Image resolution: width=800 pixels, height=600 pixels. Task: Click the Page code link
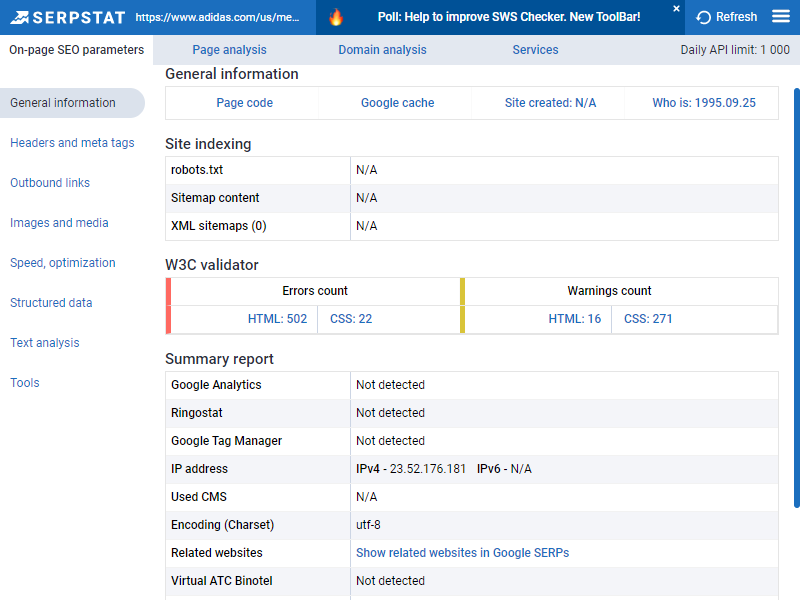244,103
